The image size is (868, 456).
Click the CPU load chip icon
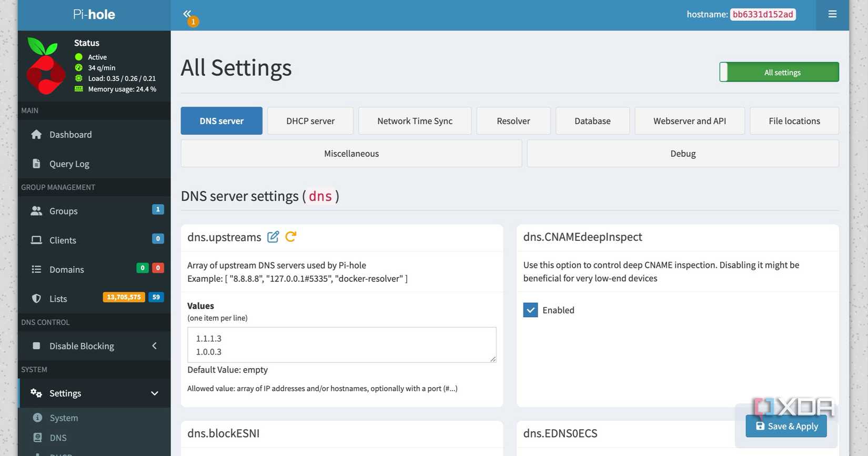pos(79,78)
